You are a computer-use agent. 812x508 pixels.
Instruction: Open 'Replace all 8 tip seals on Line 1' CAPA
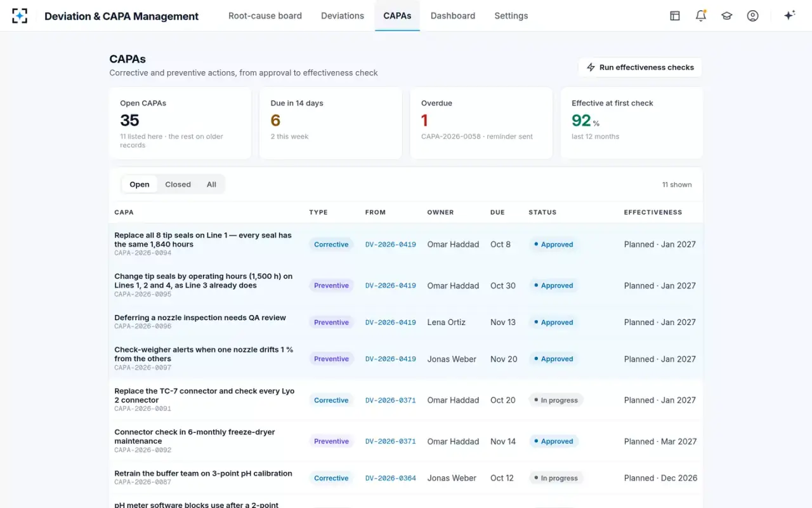coord(203,239)
